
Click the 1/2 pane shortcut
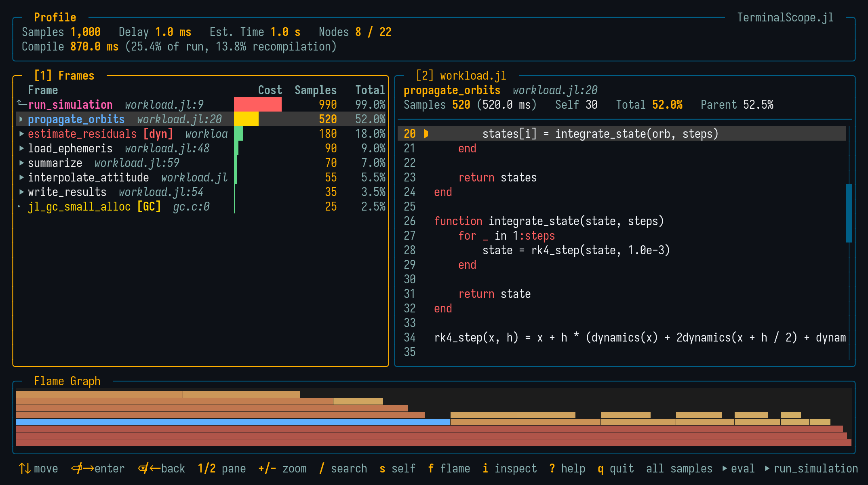pos(221,468)
